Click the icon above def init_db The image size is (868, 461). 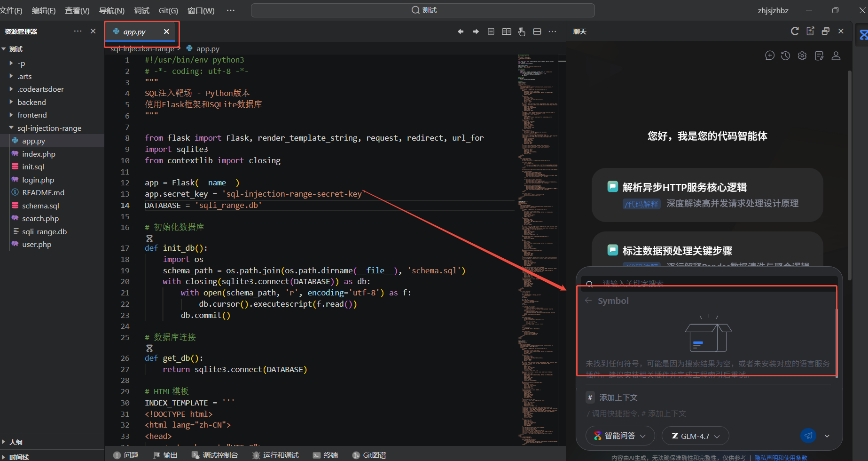coord(149,238)
